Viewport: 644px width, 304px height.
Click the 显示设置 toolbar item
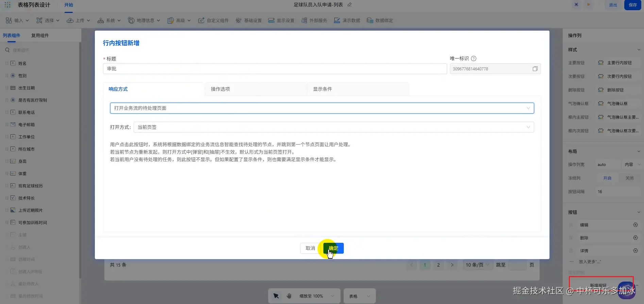281,20
